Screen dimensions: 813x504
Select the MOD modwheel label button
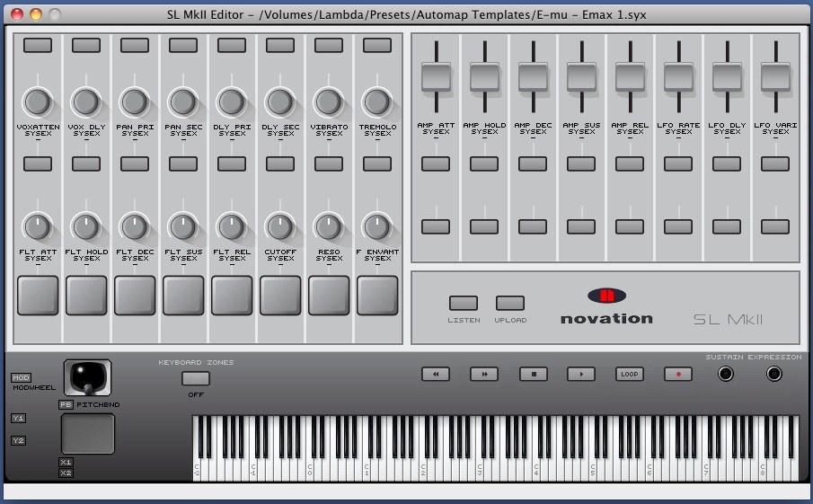tap(21, 377)
